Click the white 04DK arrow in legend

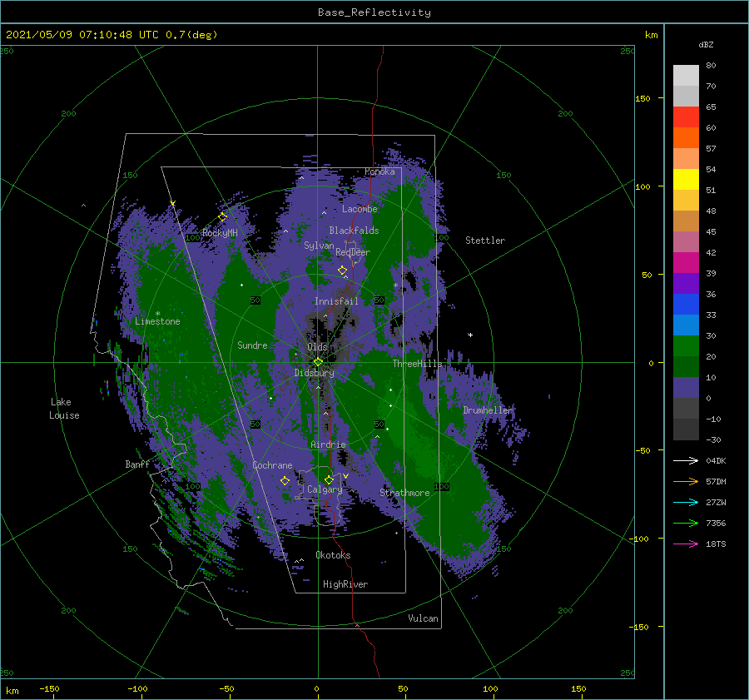click(686, 460)
